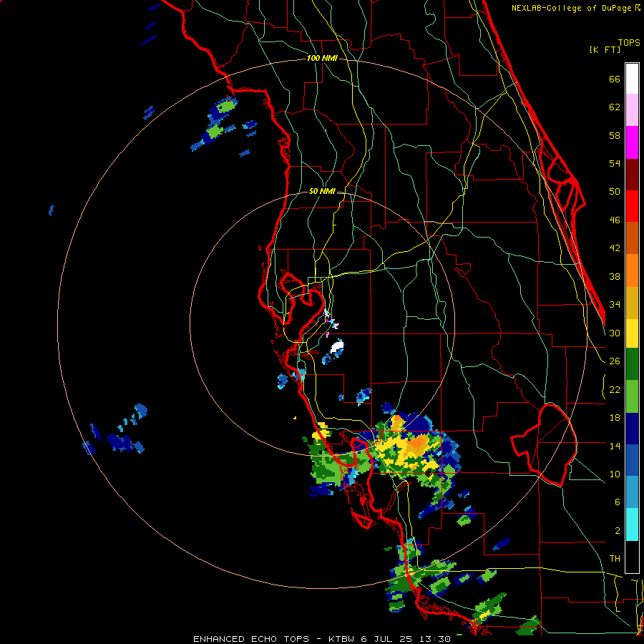Screen dimensions: 644x644
Task: Select the dark red legend swatch
Action: pos(632,175)
